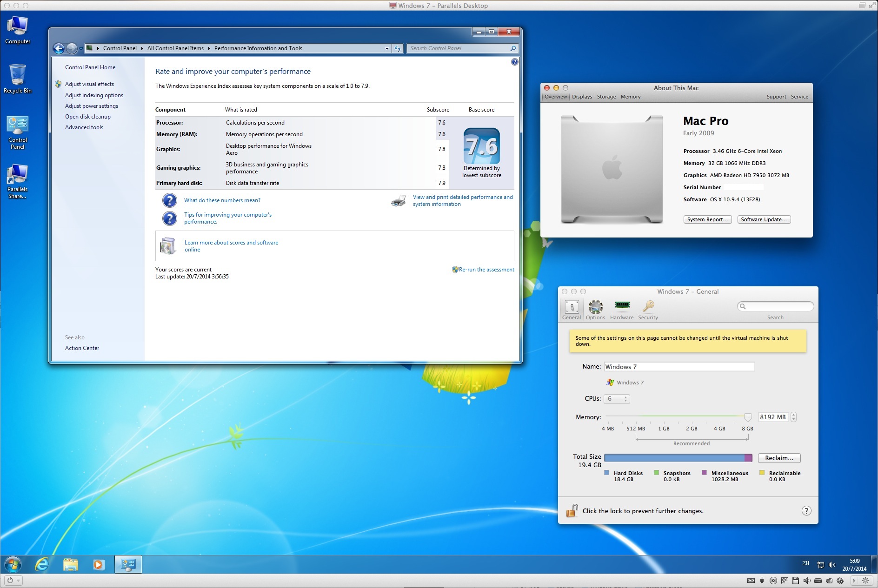Screen dimensions: 878x588
Task: Click the Parallels hard disk status icon
Action: [818, 581]
